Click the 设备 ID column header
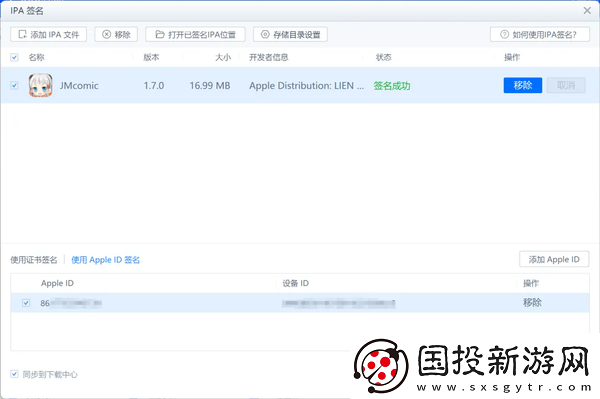Screen dimensions: 600x399 pyautogui.click(x=295, y=283)
